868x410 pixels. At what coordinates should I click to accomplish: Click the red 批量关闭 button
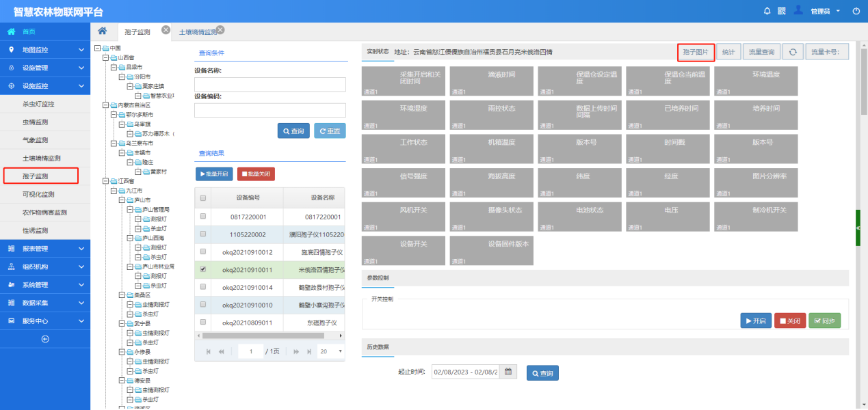[x=256, y=174]
